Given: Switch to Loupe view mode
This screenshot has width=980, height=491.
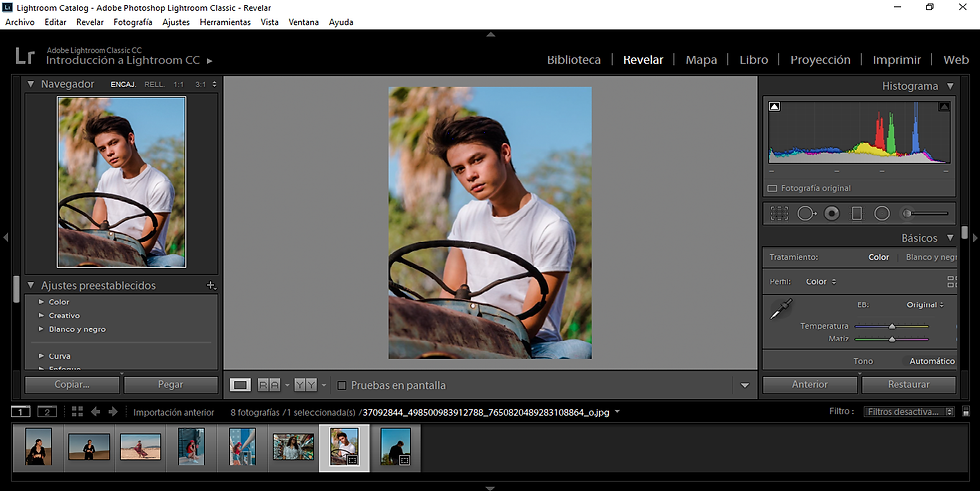Looking at the screenshot, I should [240, 385].
